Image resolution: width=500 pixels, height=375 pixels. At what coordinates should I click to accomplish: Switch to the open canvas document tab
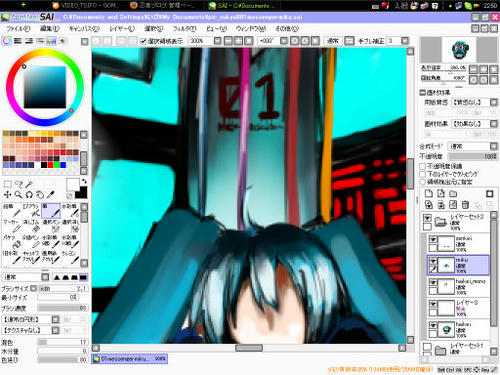(130, 359)
